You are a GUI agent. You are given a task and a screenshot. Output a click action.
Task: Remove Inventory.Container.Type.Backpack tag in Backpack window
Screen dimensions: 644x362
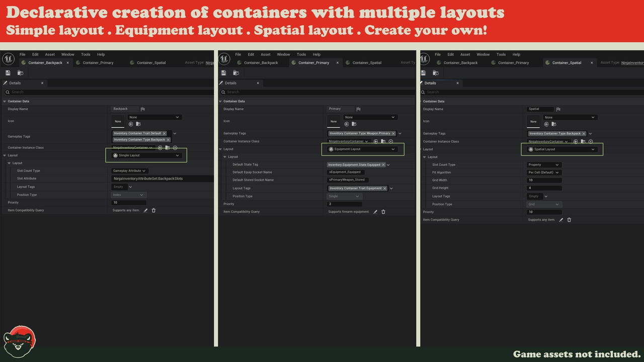click(168, 140)
